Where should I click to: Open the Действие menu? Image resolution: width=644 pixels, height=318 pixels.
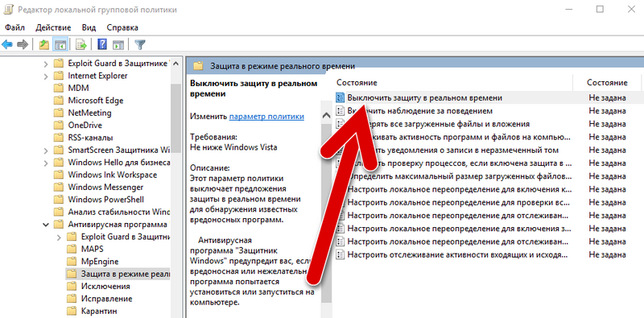tap(53, 27)
